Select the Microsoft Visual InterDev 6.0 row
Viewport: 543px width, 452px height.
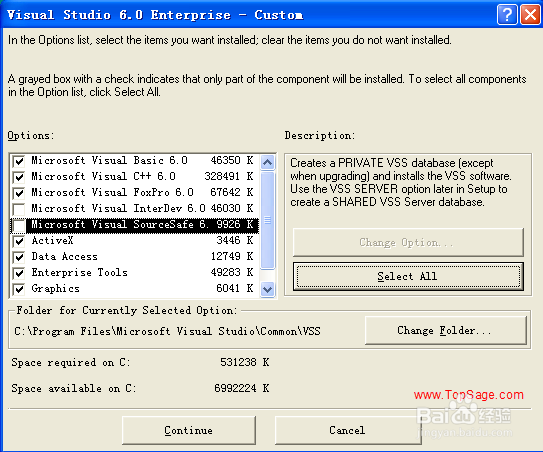coord(135,209)
